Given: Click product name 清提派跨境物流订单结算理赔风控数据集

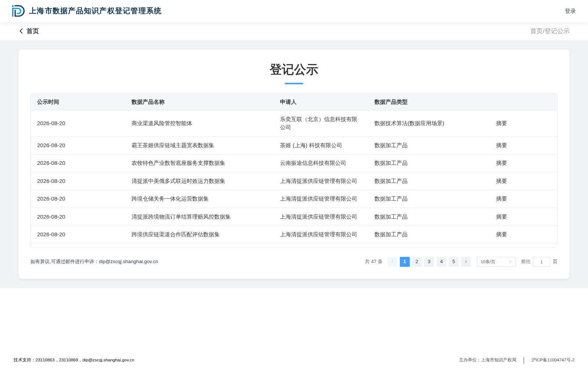Looking at the screenshot, I should coord(181,217).
